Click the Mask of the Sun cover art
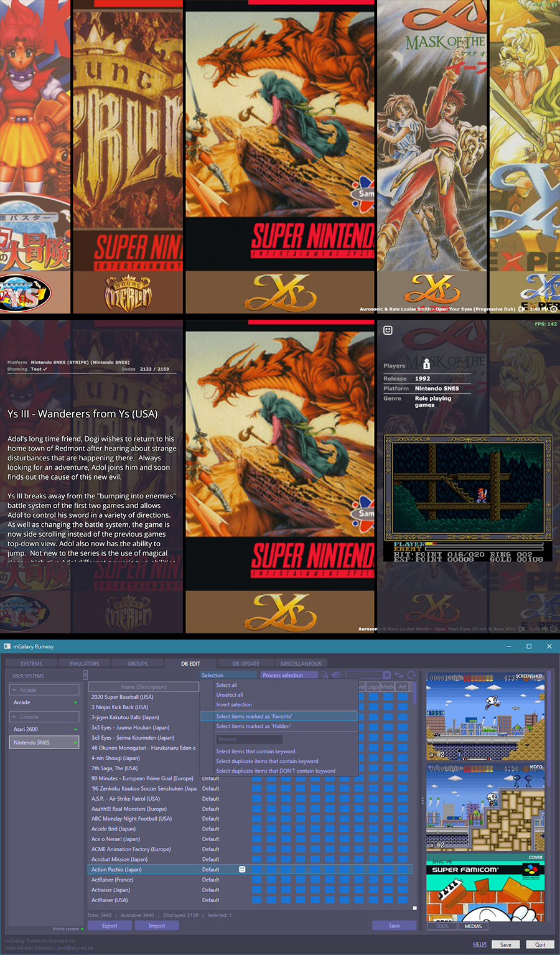The height and width of the screenshot is (955, 560). [x=432, y=136]
